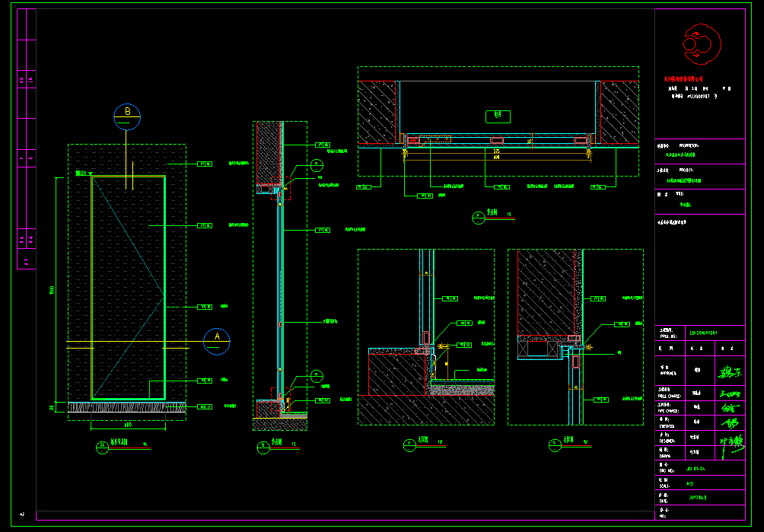The image size is (764, 532).
Task: Select the boxed label inside the top plan view
Action: coord(498,116)
